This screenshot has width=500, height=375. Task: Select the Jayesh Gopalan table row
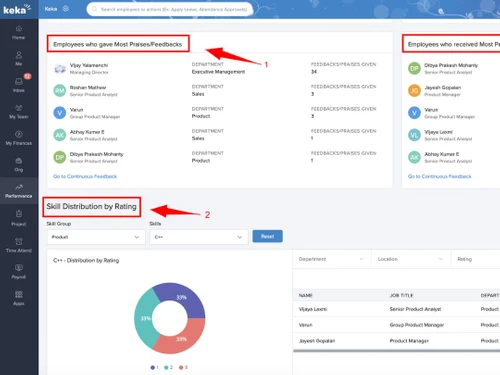(397, 341)
